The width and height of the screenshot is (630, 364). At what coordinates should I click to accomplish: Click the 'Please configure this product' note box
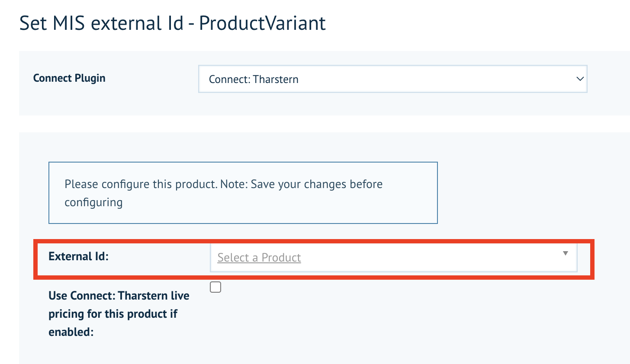[243, 193]
